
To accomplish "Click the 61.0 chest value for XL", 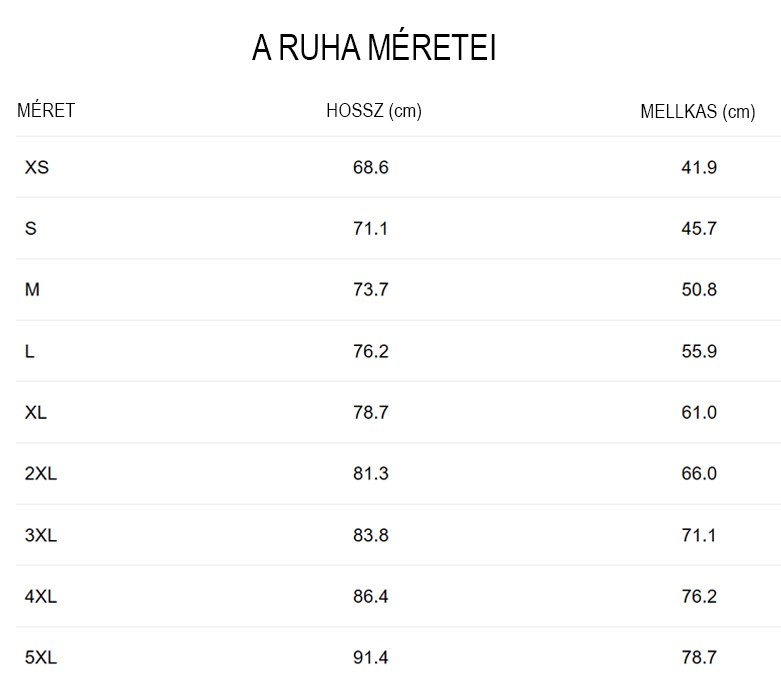I will point(699,412).
